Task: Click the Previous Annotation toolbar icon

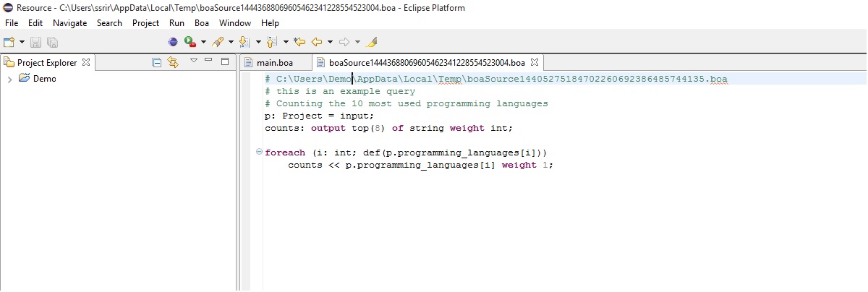Action: tap(272, 43)
